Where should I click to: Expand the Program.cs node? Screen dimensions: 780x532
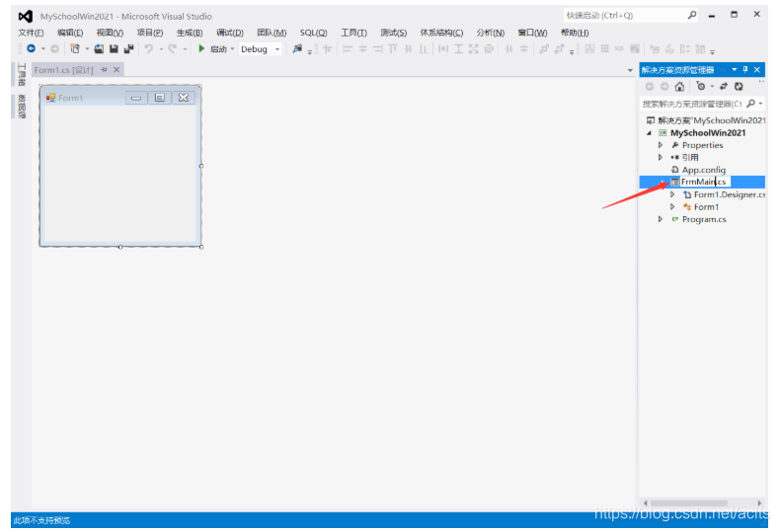click(x=661, y=219)
